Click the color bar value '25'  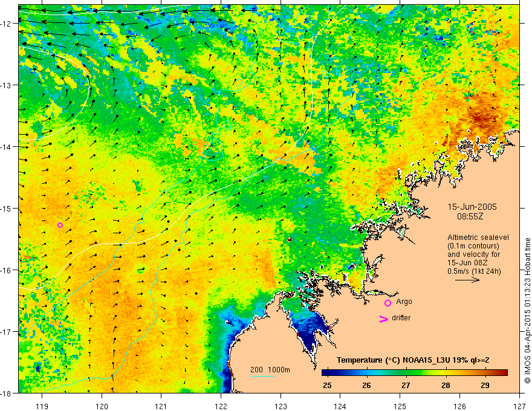tap(327, 385)
